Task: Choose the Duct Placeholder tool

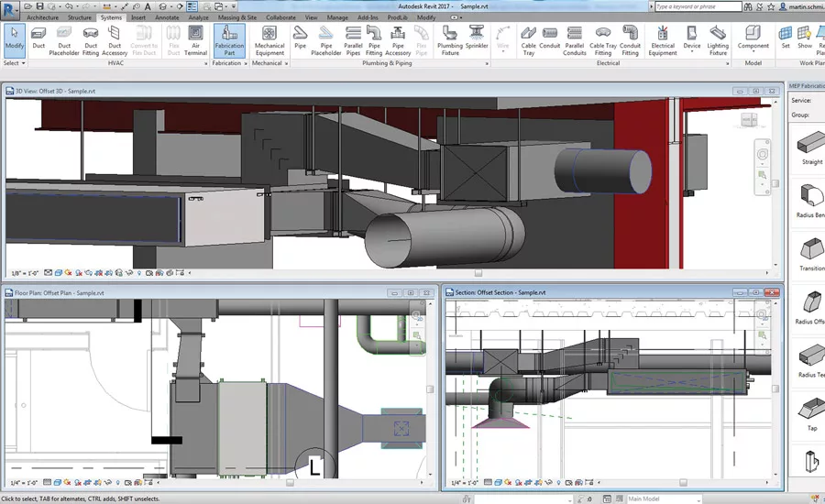Action: coord(64,40)
